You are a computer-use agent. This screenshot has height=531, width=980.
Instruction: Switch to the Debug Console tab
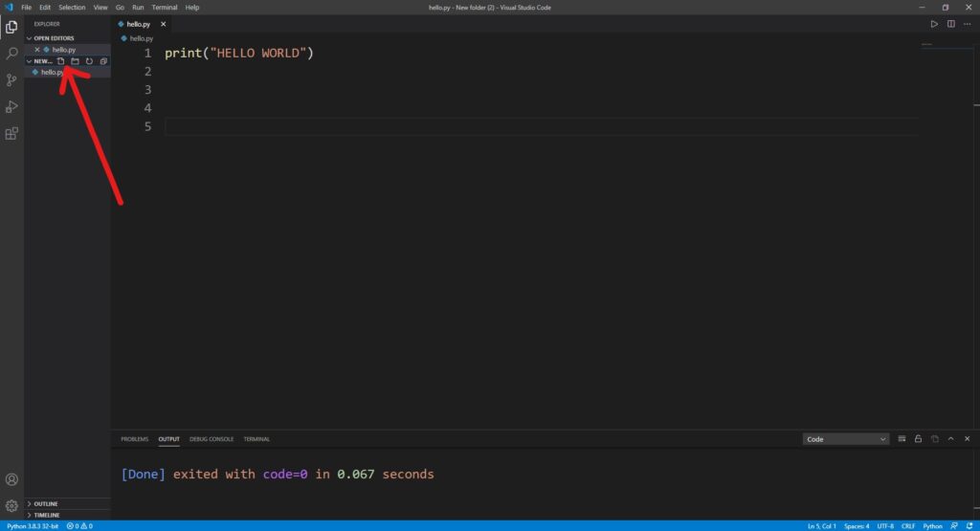point(212,439)
